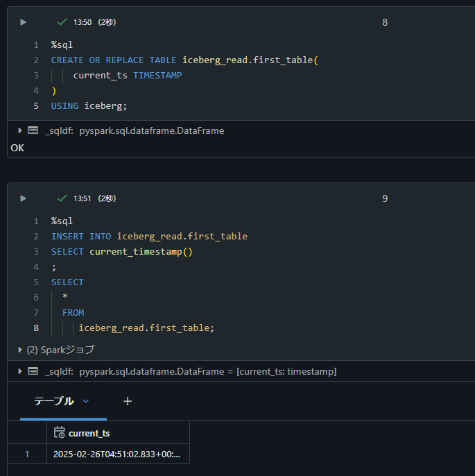Place cursor on final iceberg_read.first_table; line
Image resolution: width=475 pixels, height=476 pixels.
(146, 328)
